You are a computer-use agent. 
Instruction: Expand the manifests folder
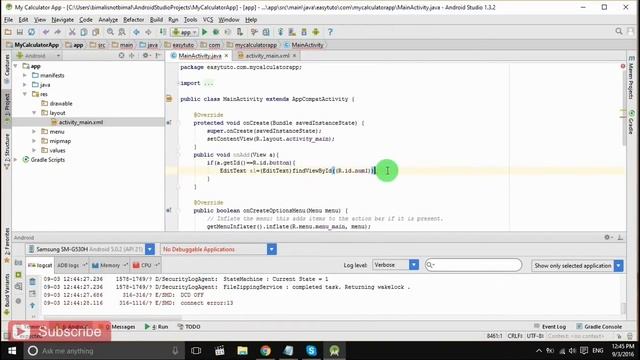tap(24, 75)
